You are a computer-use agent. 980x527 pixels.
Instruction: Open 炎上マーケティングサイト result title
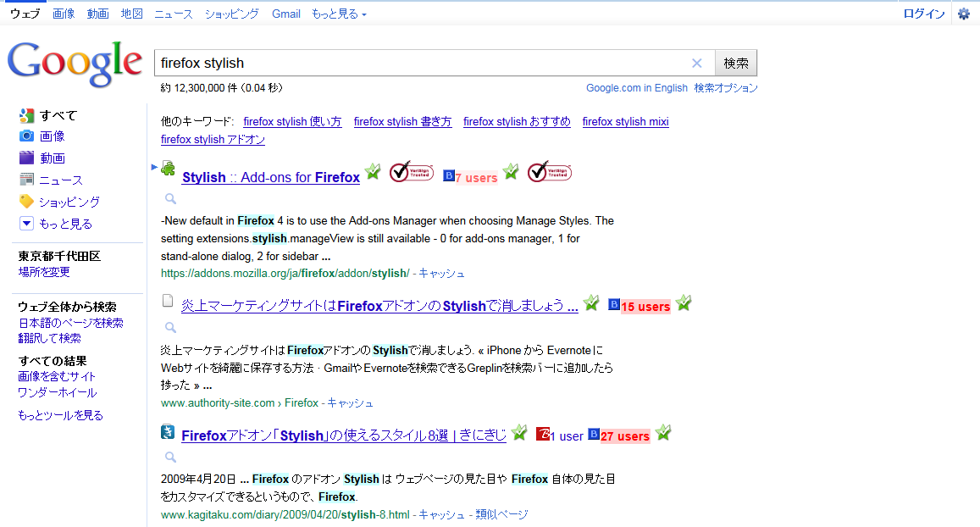pos(379,307)
